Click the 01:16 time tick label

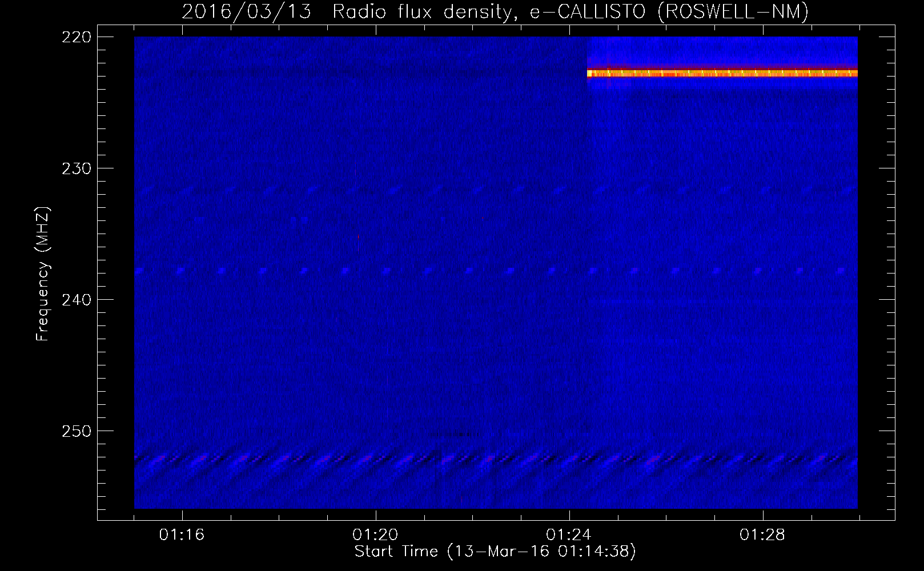click(x=182, y=535)
